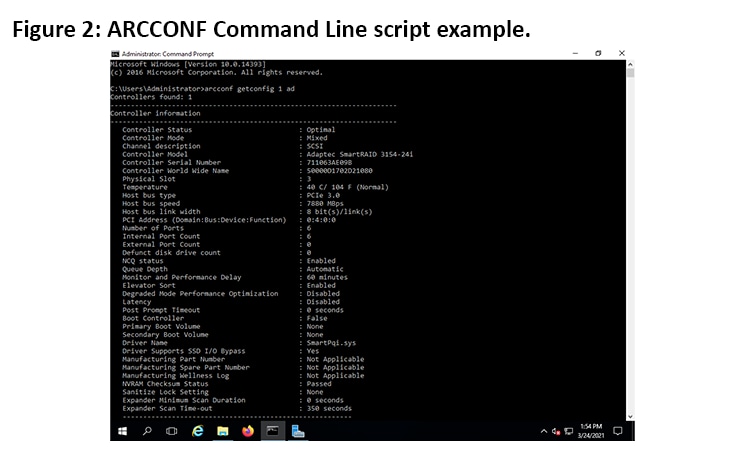Open taskbar search magnifier

click(x=147, y=431)
